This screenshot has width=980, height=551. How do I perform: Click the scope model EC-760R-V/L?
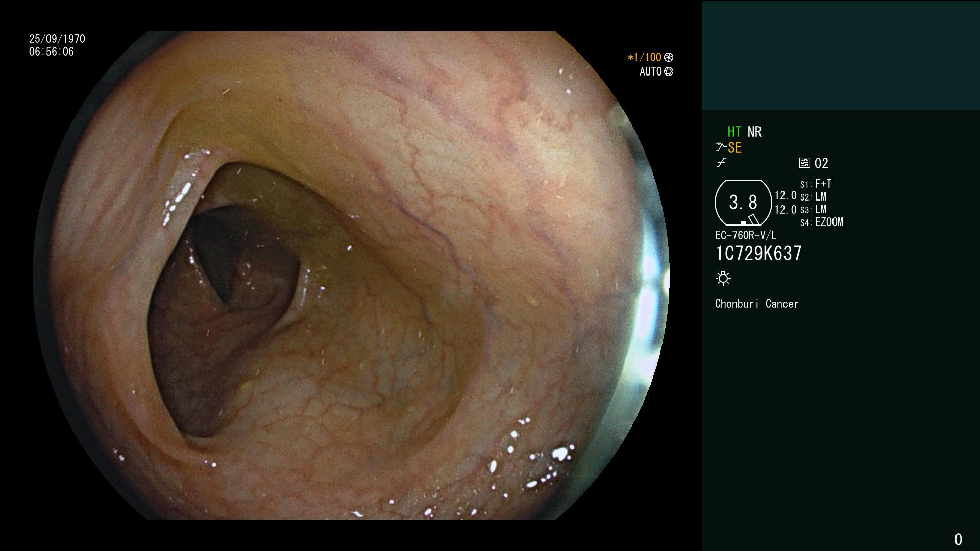746,235
